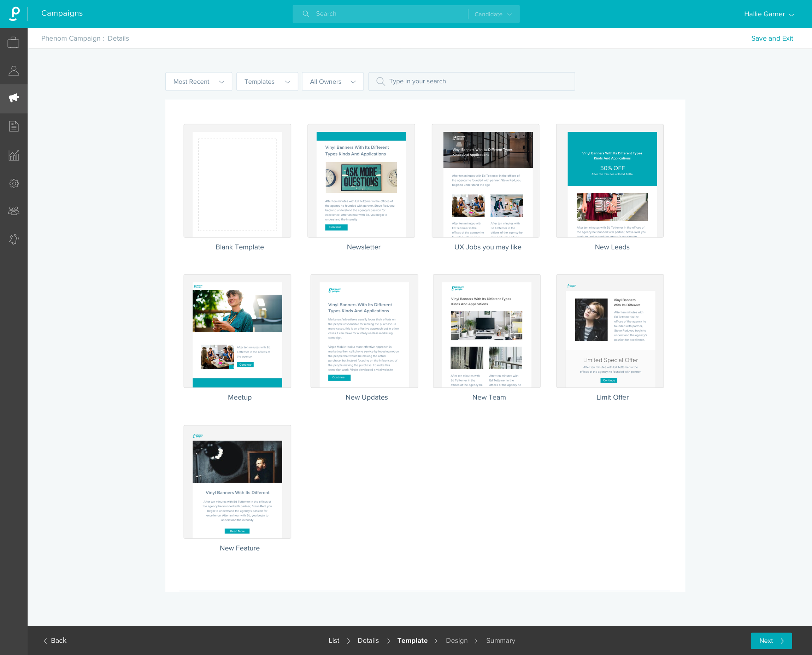The width and height of the screenshot is (812, 655).
Task: Expand the Templates filter dropdown
Action: [x=267, y=81]
